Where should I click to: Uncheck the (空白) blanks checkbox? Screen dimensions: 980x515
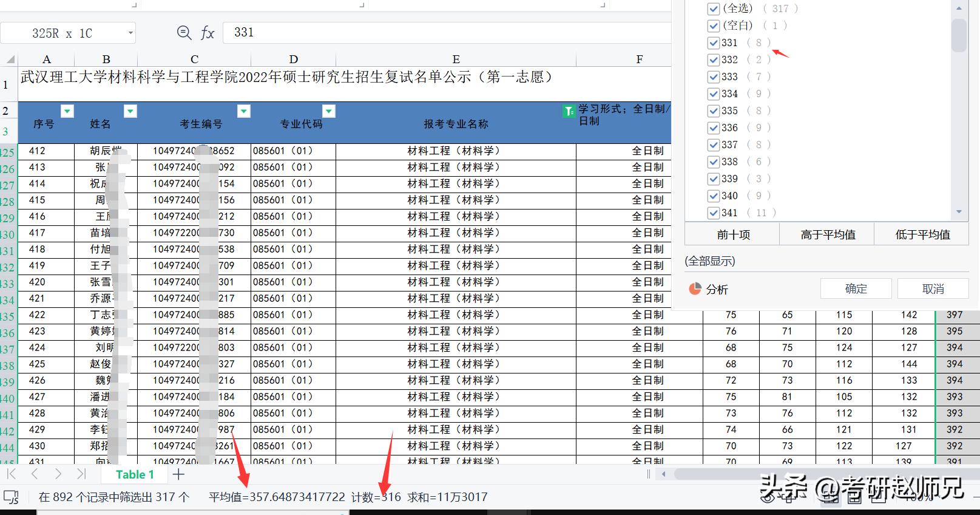(x=713, y=26)
